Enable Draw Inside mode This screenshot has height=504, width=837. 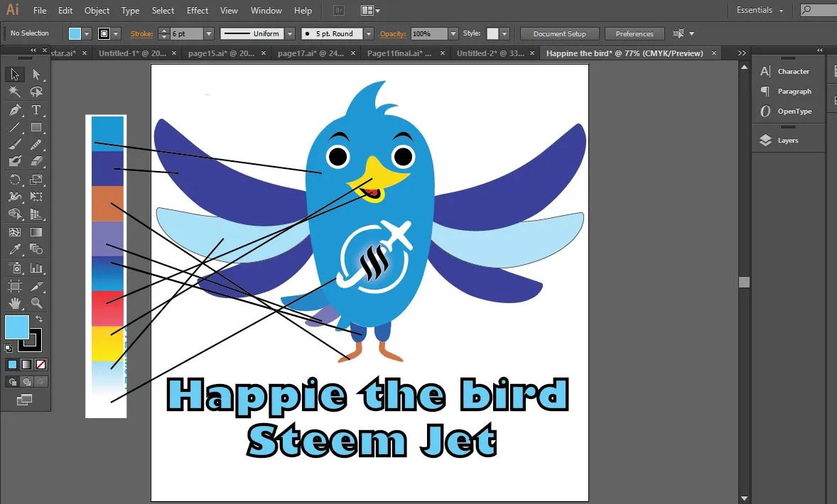(x=40, y=382)
